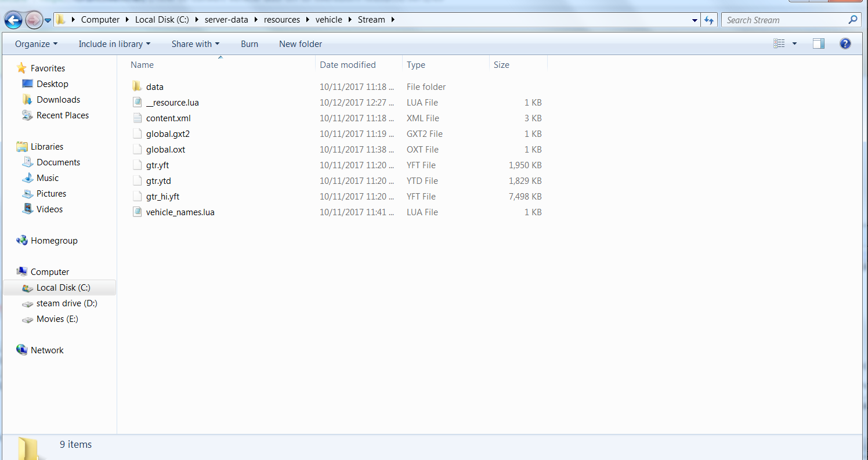Open the view options dropdown arrow
Viewport: 868px width, 460px height.
[x=794, y=44]
